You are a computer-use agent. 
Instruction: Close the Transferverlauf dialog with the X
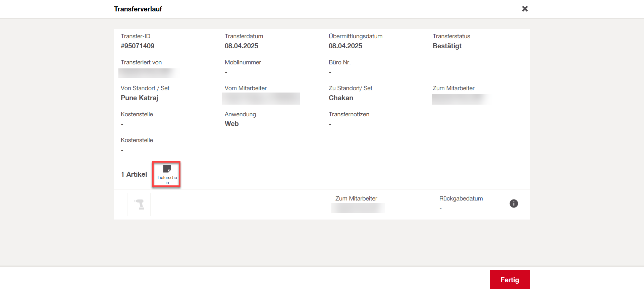pyautogui.click(x=525, y=9)
